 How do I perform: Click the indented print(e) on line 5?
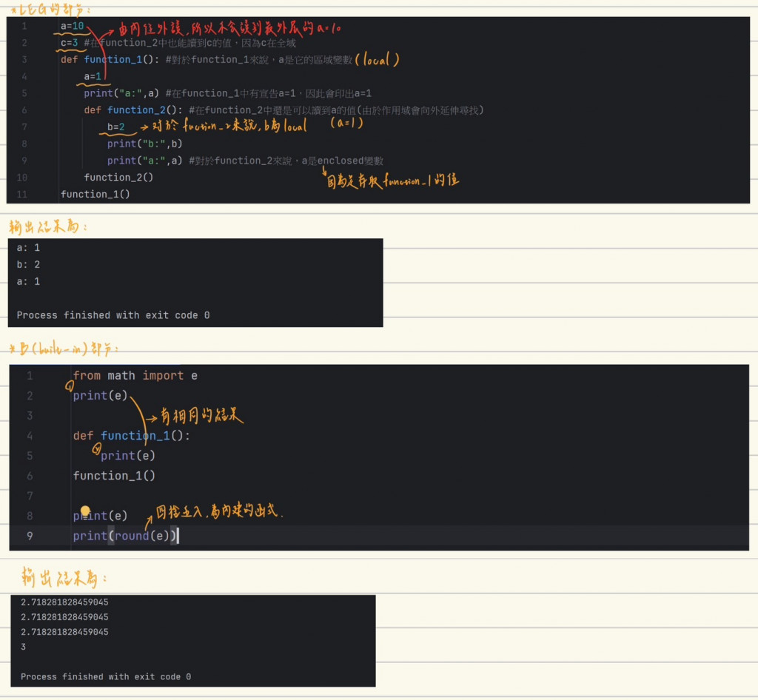click(128, 456)
